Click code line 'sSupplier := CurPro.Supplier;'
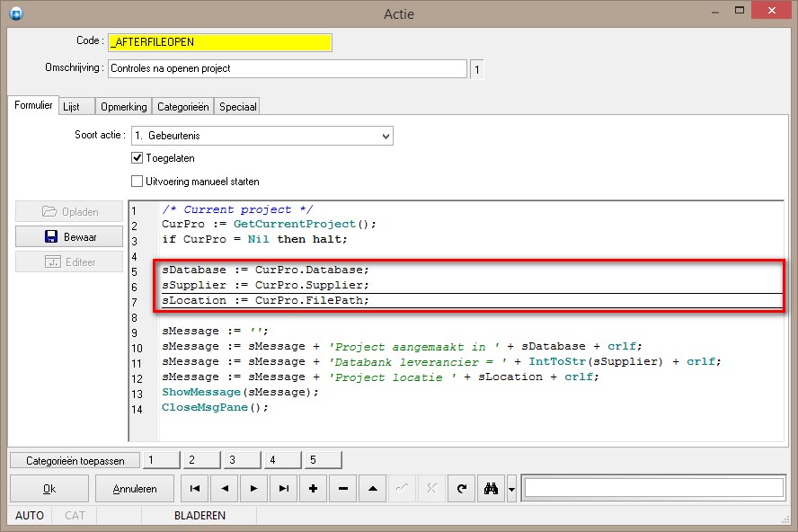This screenshot has height=532, width=798. [265, 285]
